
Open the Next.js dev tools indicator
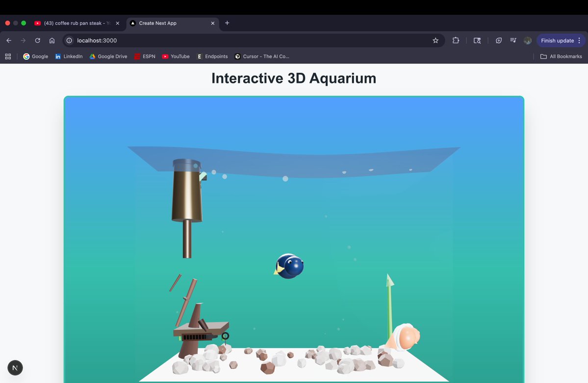pyautogui.click(x=15, y=368)
